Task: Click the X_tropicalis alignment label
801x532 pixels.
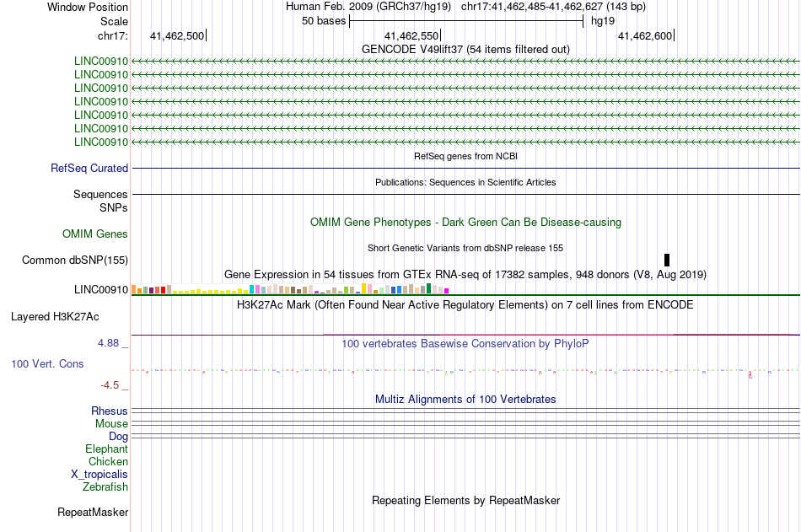Action: [99, 475]
